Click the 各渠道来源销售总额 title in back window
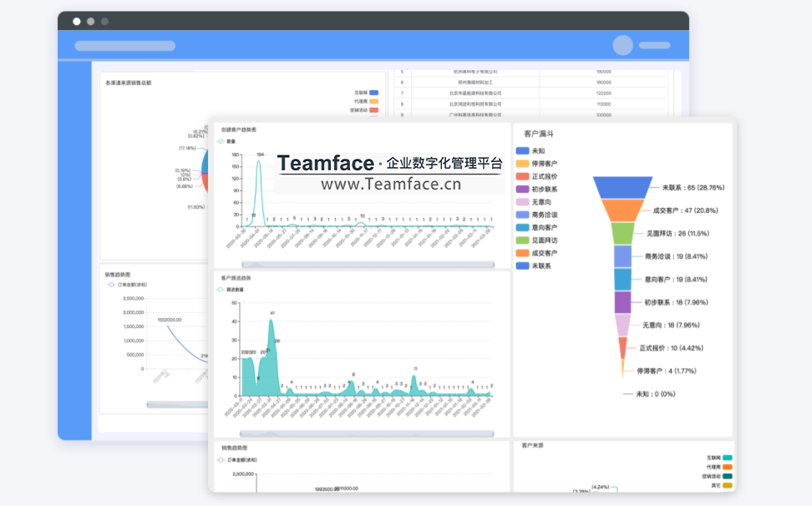 click(x=129, y=83)
